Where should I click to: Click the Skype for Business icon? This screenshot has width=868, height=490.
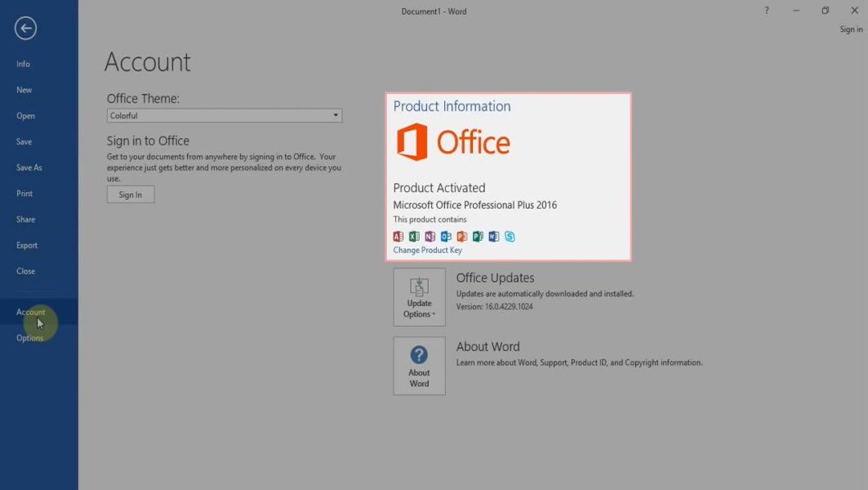(x=510, y=236)
